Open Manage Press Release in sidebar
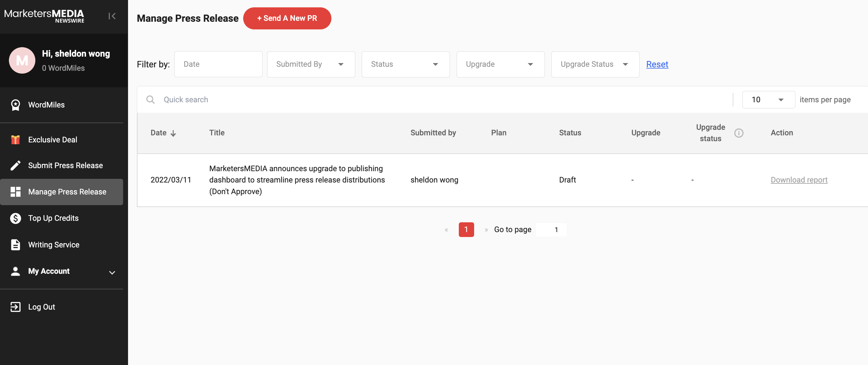Viewport: 868px width, 365px height. [67, 192]
